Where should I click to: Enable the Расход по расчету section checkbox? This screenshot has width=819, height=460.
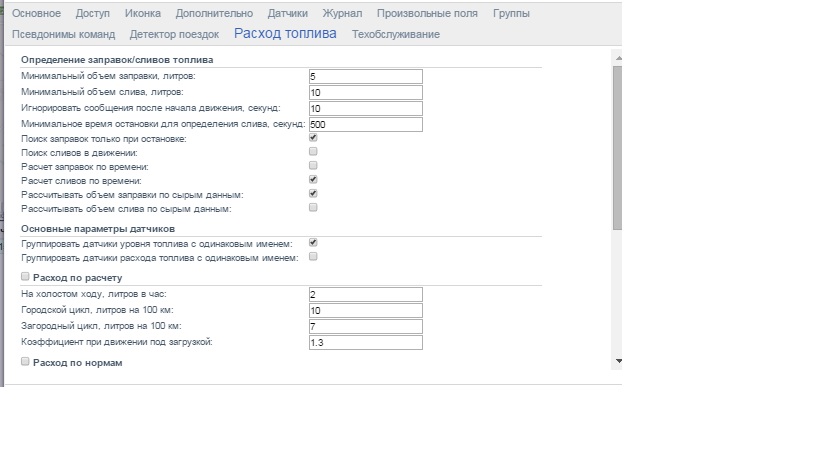(26, 277)
